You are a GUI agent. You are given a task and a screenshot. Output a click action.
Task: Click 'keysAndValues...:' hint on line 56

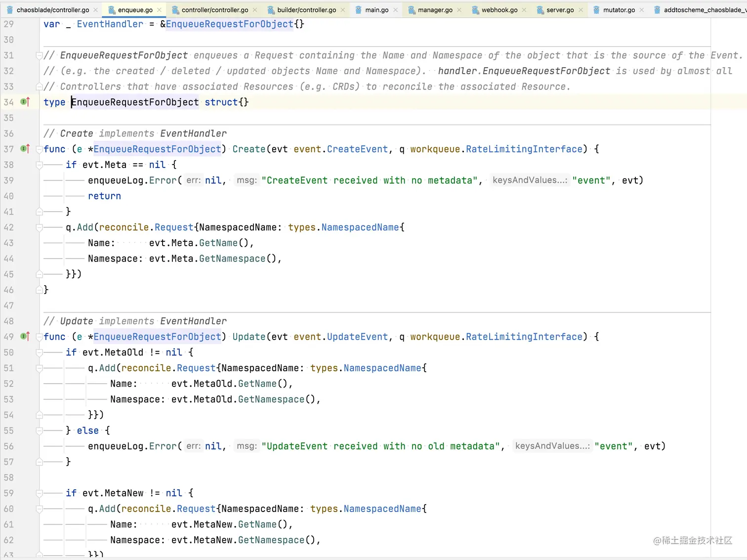(x=552, y=446)
